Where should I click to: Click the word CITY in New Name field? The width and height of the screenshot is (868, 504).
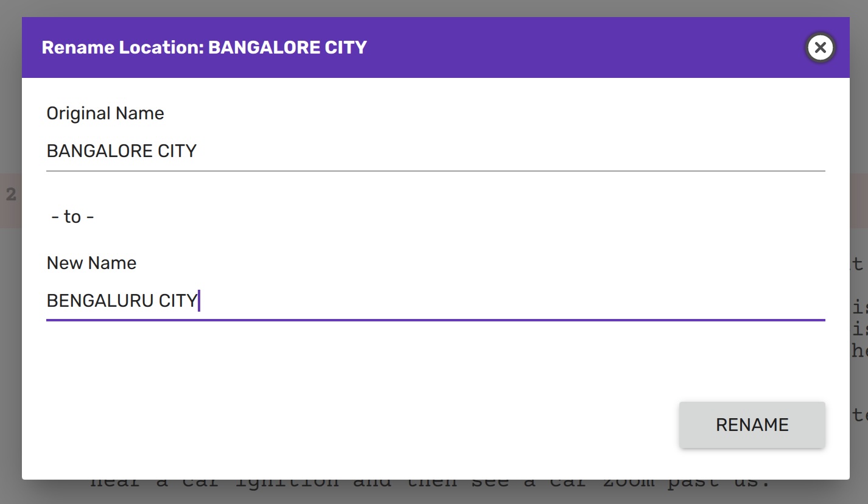[x=178, y=301]
